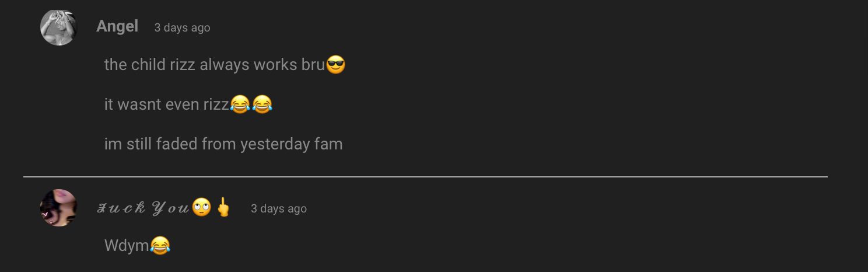
Task: Click the laughing emoji after "Wdym"
Action: point(160,245)
